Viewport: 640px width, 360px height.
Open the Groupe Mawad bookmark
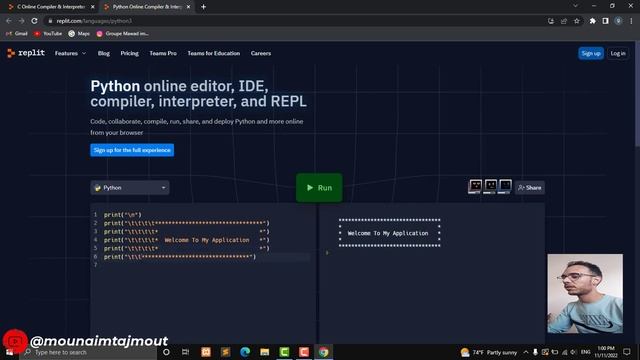coord(122,34)
